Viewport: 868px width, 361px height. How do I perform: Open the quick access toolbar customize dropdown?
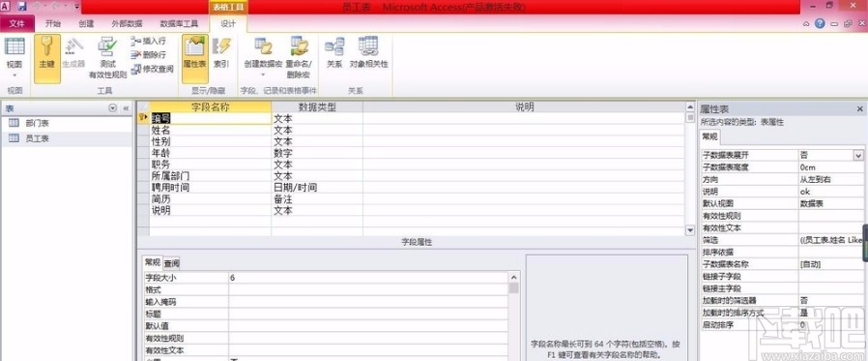[x=76, y=7]
